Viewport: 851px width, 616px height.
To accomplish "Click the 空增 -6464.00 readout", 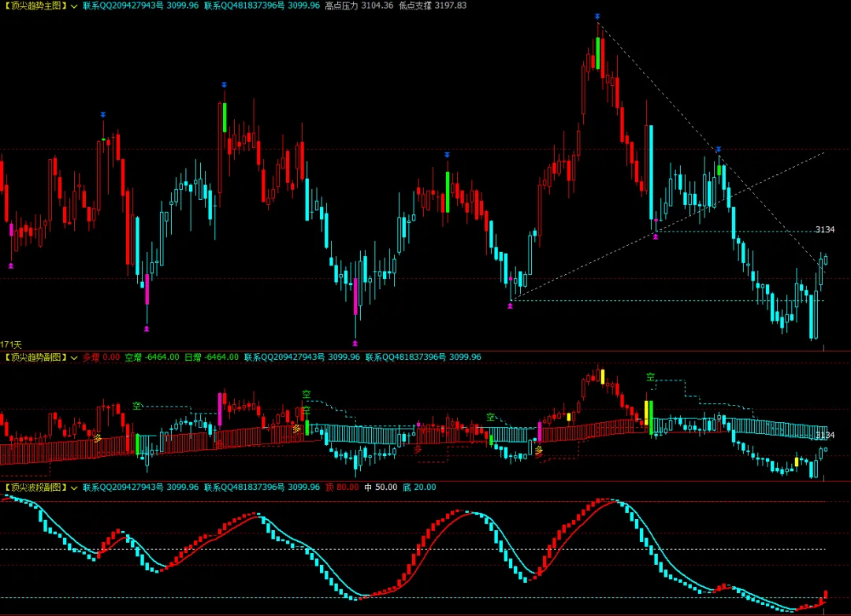I will point(152,357).
